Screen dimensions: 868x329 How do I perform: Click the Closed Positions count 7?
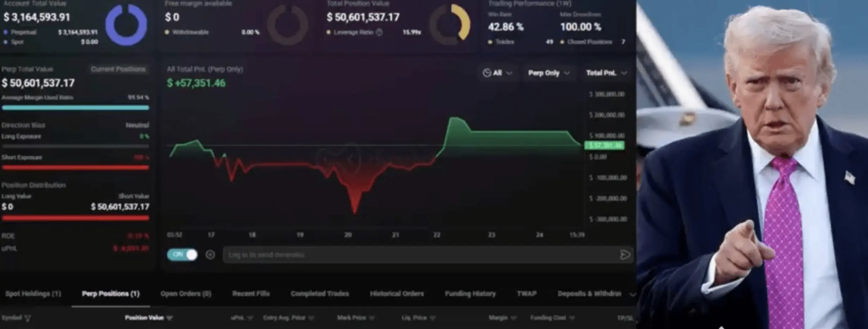click(x=623, y=42)
